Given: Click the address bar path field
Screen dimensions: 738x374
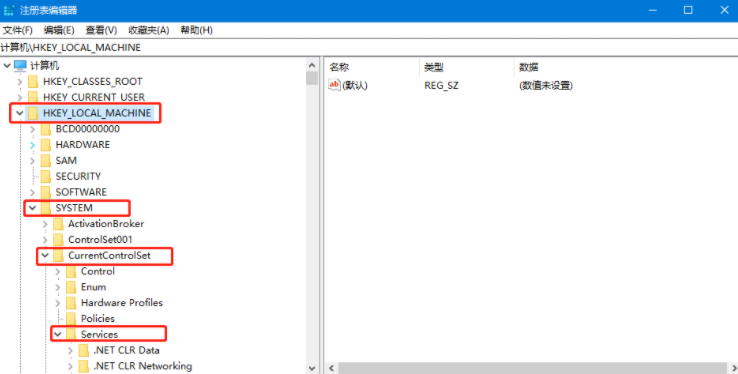Looking at the screenshot, I should tap(369, 48).
